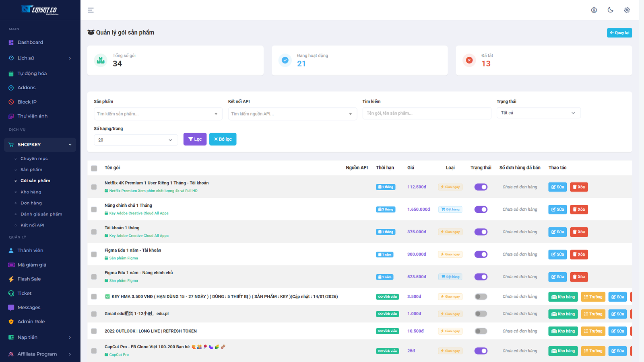Open the Trạng thái dropdown showing Tất cả
The image size is (644, 362).
click(x=539, y=113)
